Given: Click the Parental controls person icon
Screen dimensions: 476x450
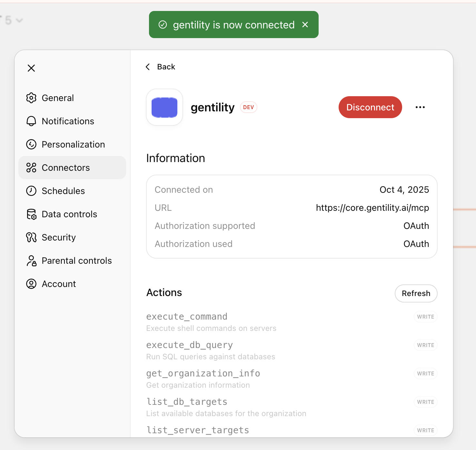Looking at the screenshot, I should [31, 261].
